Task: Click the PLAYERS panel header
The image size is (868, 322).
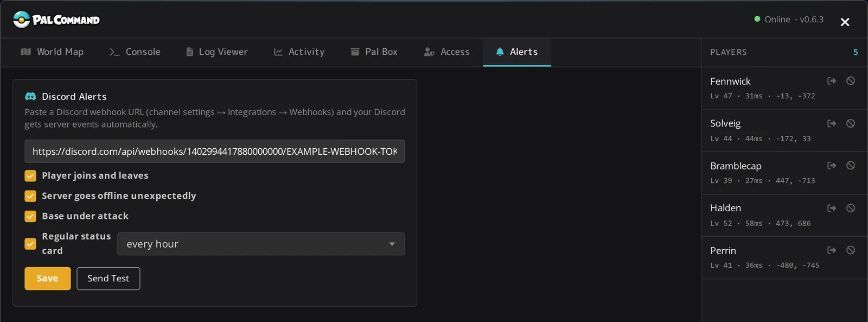Action: pos(729,52)
